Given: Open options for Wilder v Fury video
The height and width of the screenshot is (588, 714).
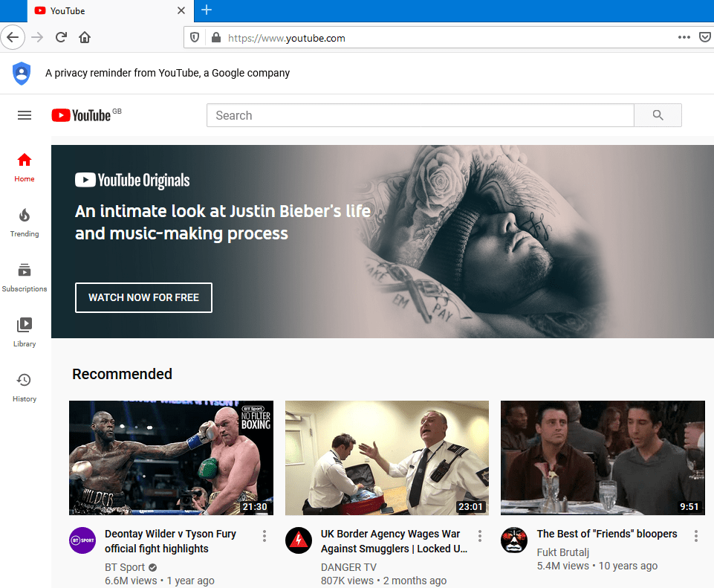Looking at the screenshot, I should [264, 536].
